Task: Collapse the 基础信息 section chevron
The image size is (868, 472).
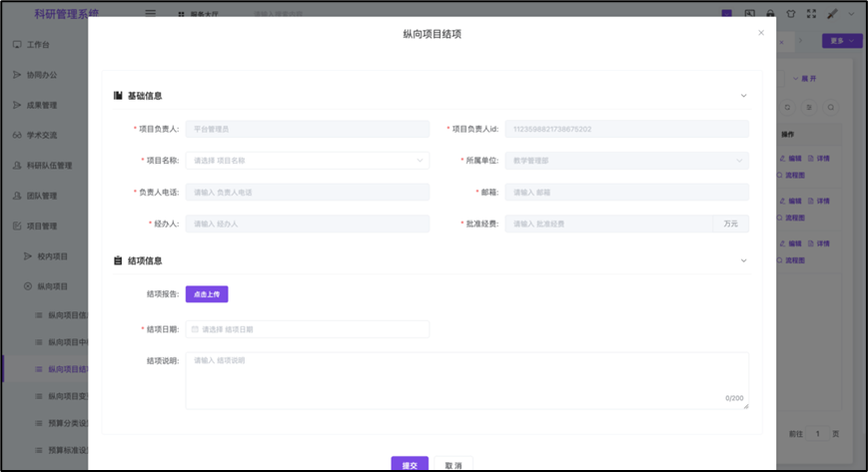Action: click(x=743, y=96)
